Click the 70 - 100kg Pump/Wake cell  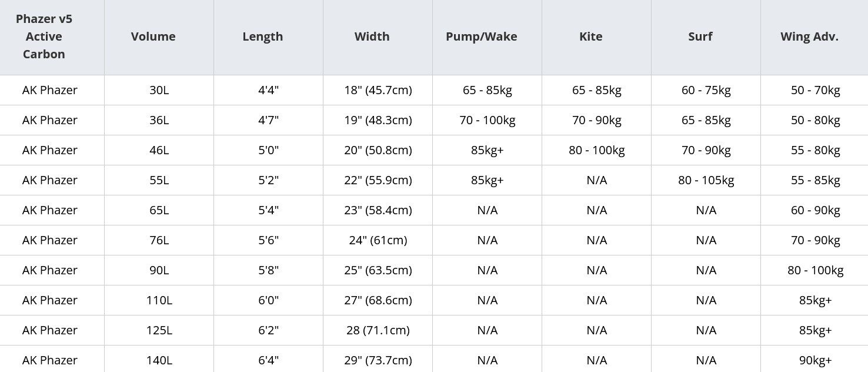[x=487, y=120]
